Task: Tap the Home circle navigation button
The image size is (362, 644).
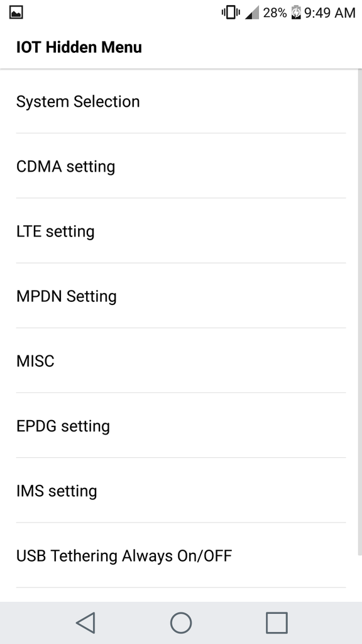Action: tap(181, 623)
